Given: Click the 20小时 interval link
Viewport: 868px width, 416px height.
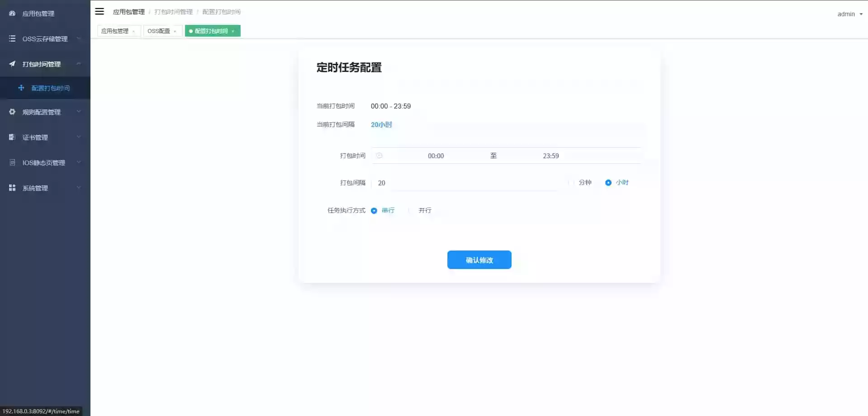Looking at the screenshot, I should (x=381, y=125).
